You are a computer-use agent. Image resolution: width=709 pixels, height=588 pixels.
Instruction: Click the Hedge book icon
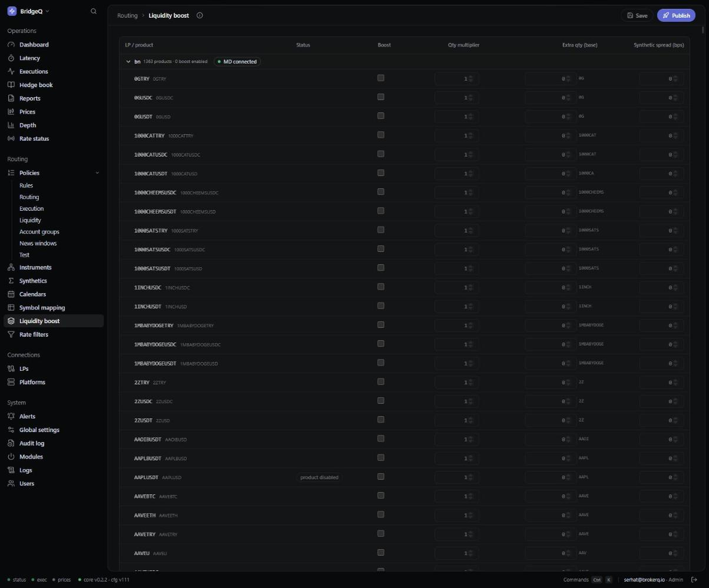pos(11,85)
